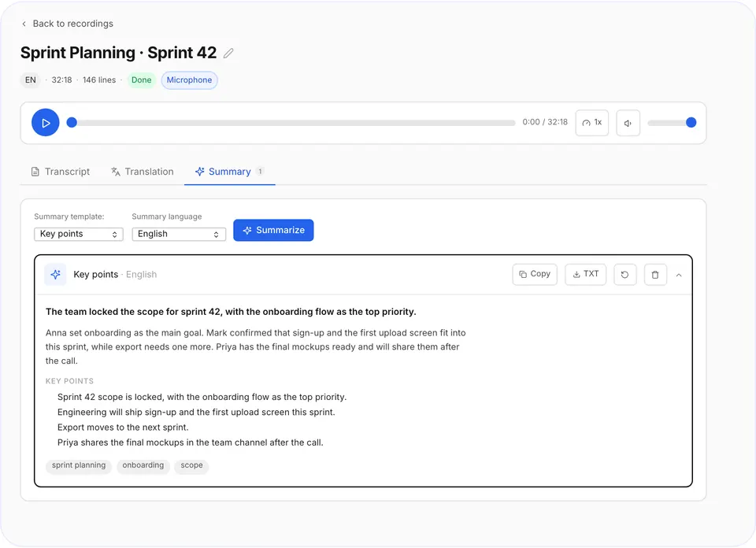Image resolution: width=756 pixels, height=548 pixels.
Task: Change playback speed from 1x
Action: (x=592, y=123)
